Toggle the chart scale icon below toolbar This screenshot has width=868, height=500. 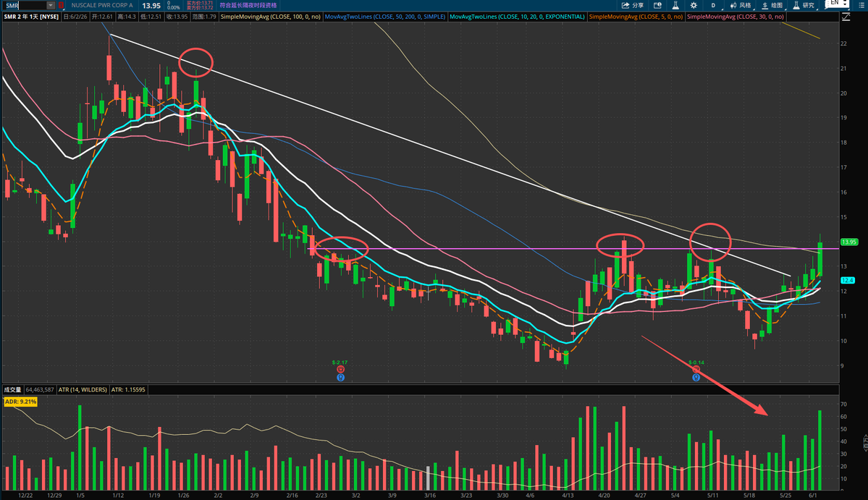coord(846,17)
